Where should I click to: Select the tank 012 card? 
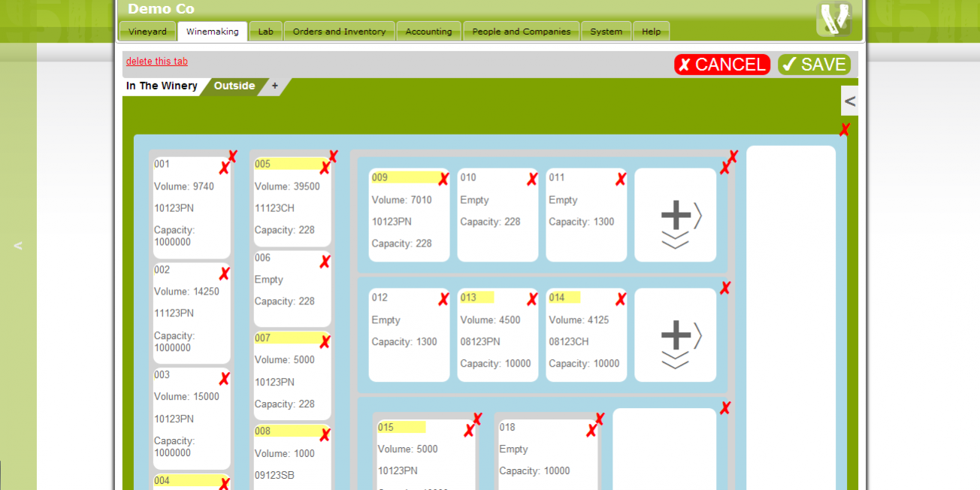pyautogui.click(x=409, y=335)
